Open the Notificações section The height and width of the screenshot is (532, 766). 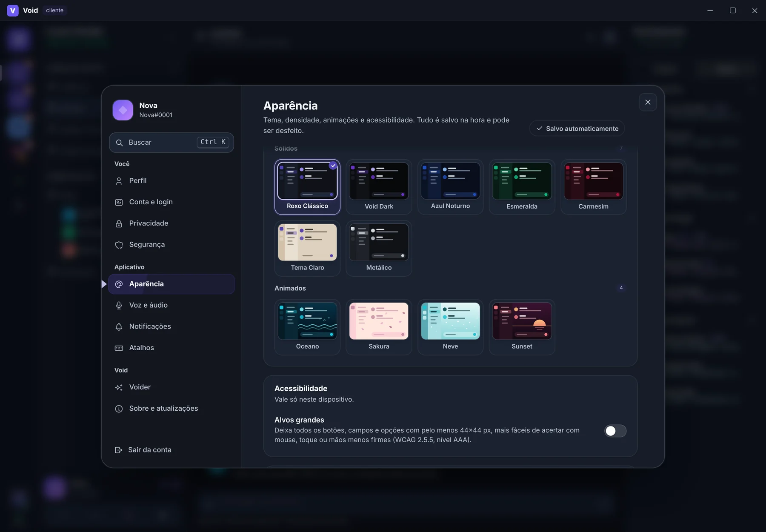click(171, 326)
